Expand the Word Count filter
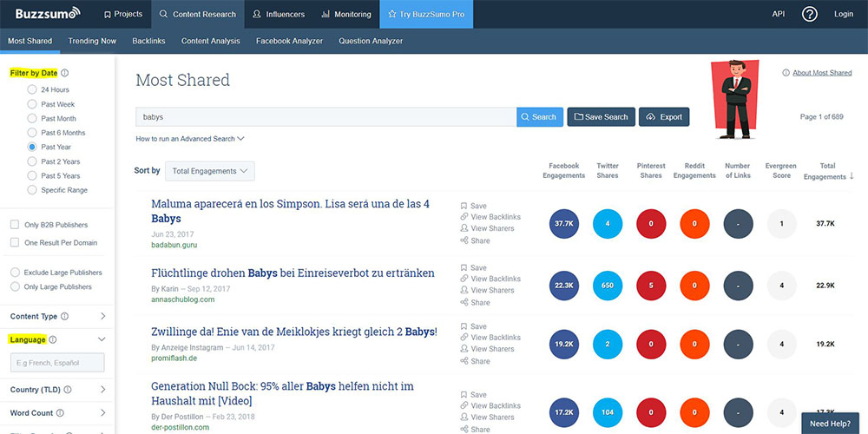868x434 pixels. pyautogui.click(x=103, y=413)
